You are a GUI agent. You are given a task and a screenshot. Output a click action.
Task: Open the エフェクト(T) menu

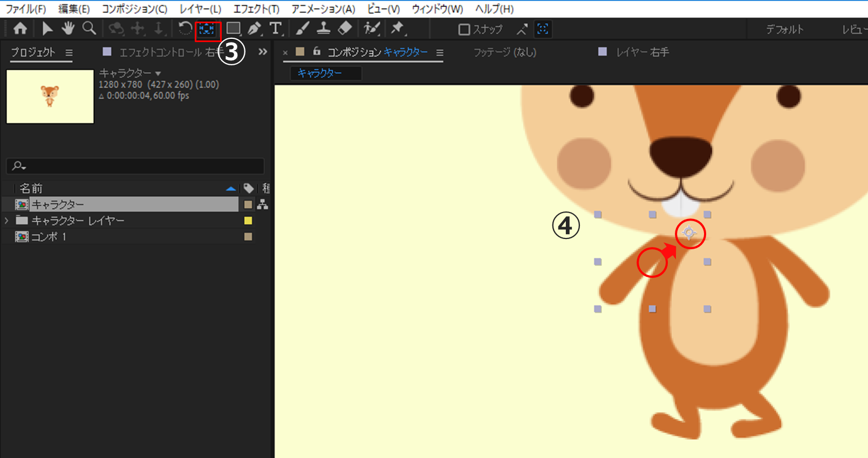pos(256,9)
